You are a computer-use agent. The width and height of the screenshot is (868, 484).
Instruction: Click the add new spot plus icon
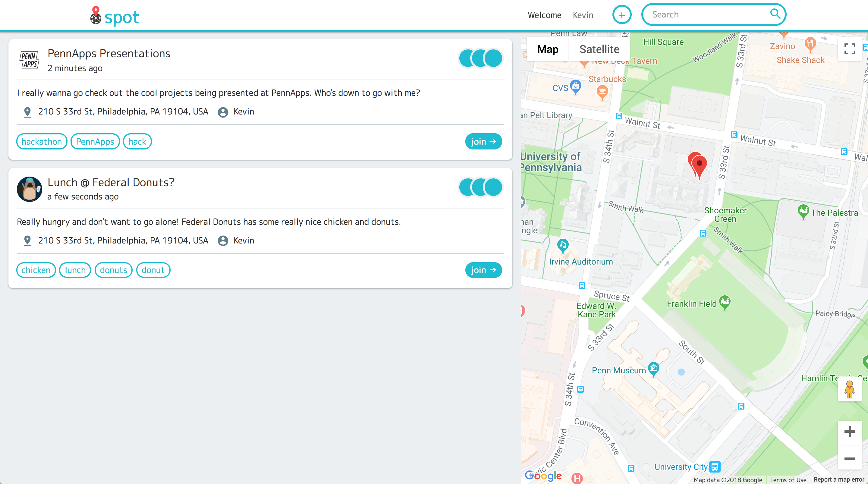(621, 15)
